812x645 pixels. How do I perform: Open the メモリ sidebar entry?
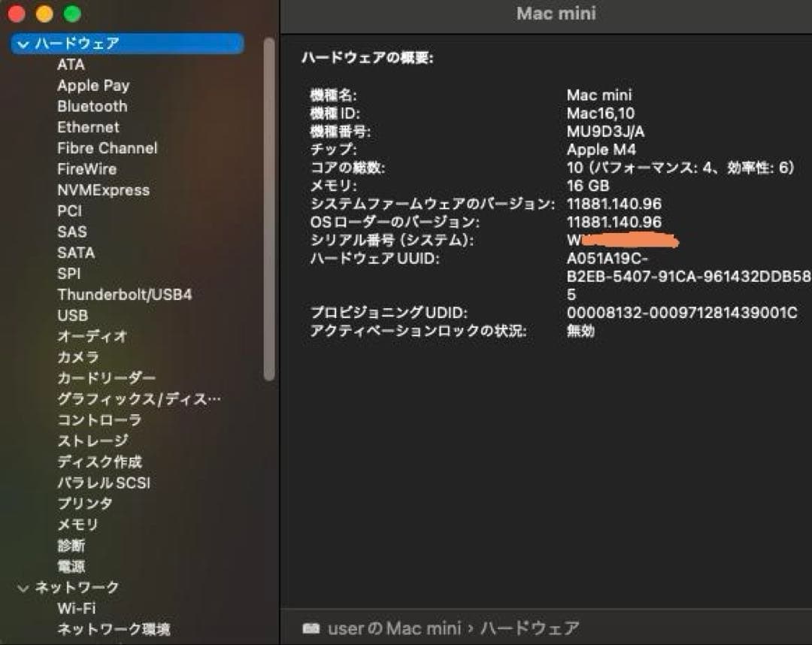coord(77,525)
